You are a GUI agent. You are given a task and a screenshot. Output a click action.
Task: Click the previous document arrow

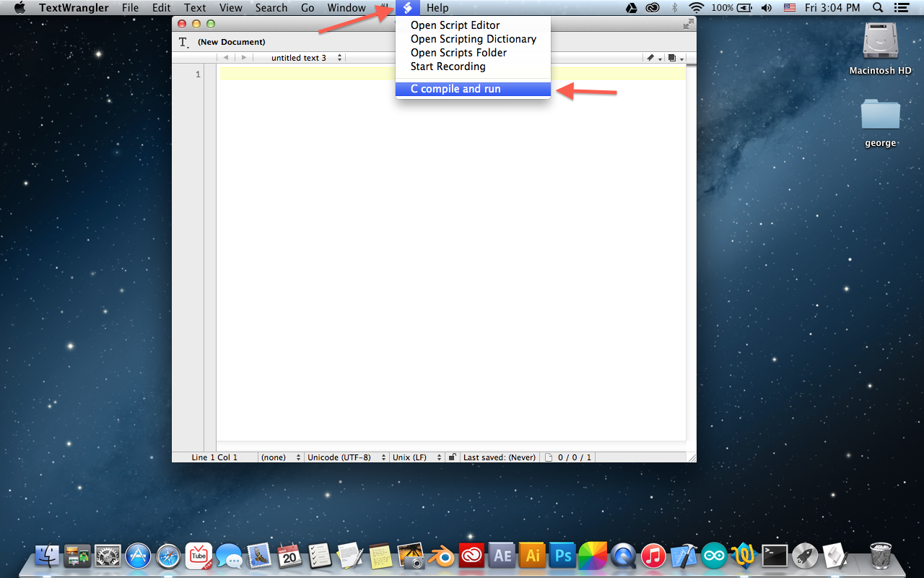[x=227, y=58]
